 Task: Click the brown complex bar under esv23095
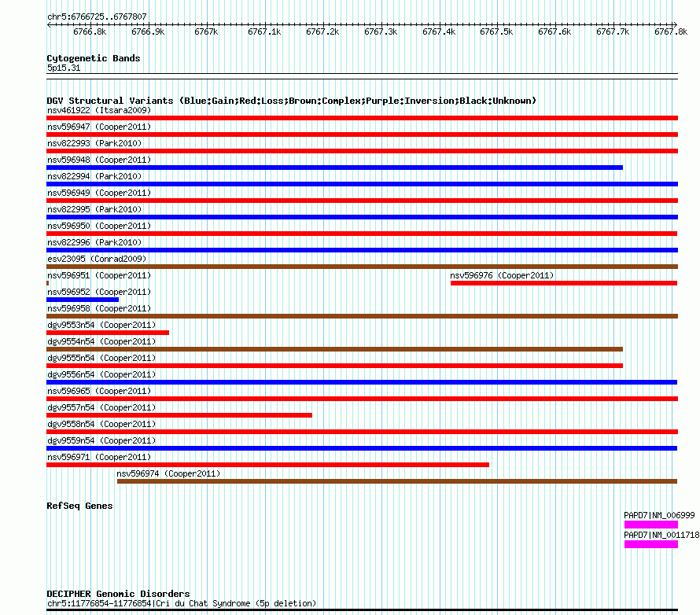coord(362,267)
